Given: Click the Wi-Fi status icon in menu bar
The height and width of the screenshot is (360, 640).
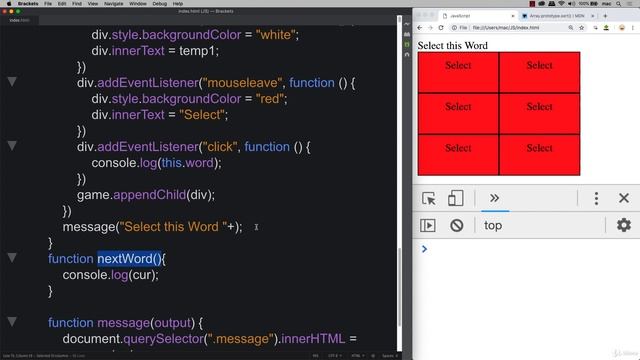Looking at the screenshot, I should [x=562, y=4].
